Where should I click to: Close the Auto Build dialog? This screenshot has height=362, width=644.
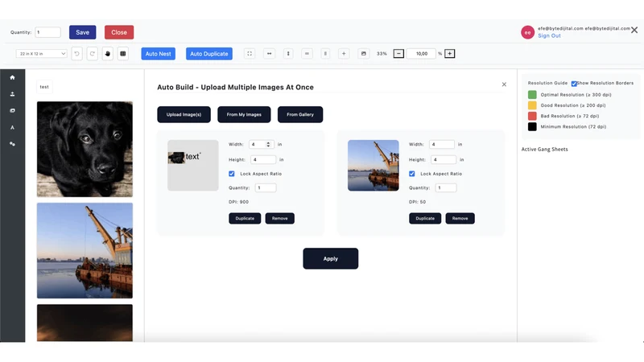click(504, 84)
